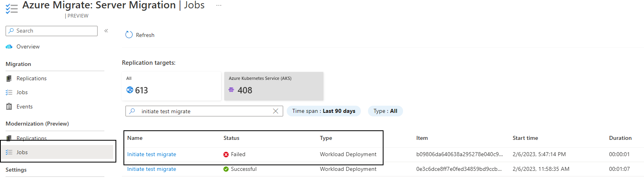Open Replications under Migration

point(31,78)
